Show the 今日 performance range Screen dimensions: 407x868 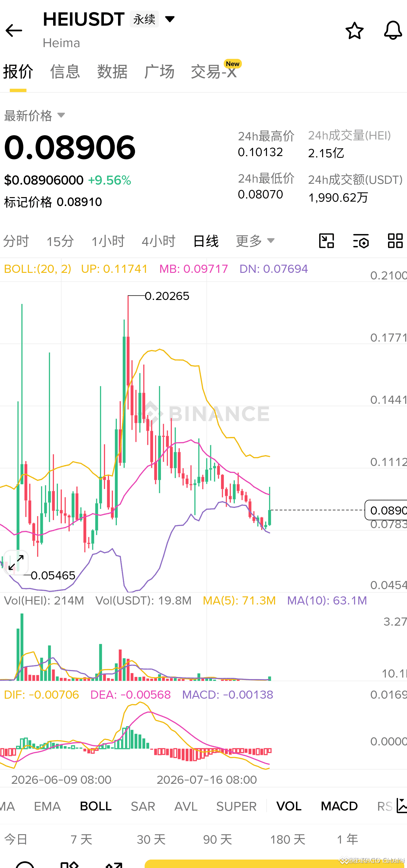16,839
